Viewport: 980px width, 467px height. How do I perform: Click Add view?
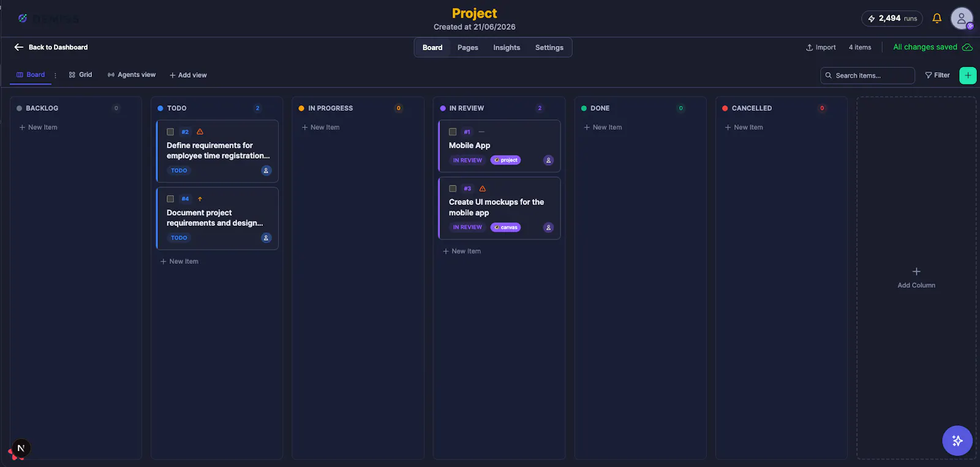coord(188,75)
